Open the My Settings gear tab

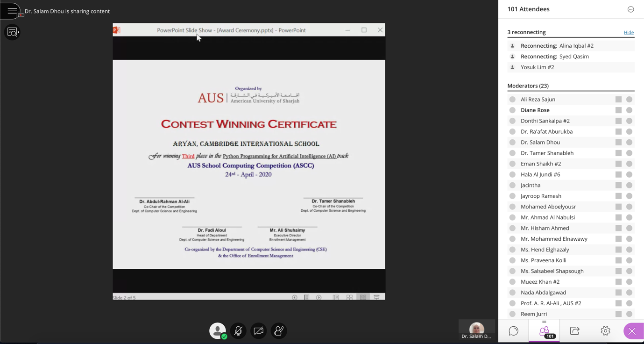click(x=605, y=331)
